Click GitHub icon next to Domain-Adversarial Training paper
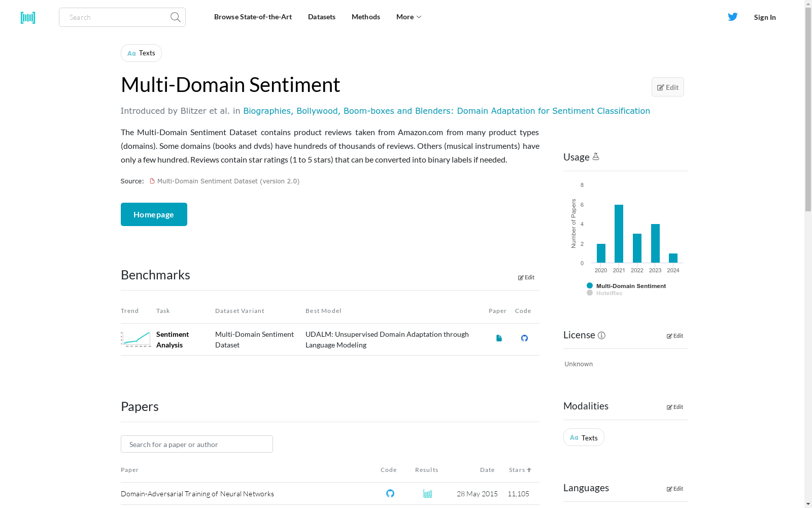 click(390, 493)
